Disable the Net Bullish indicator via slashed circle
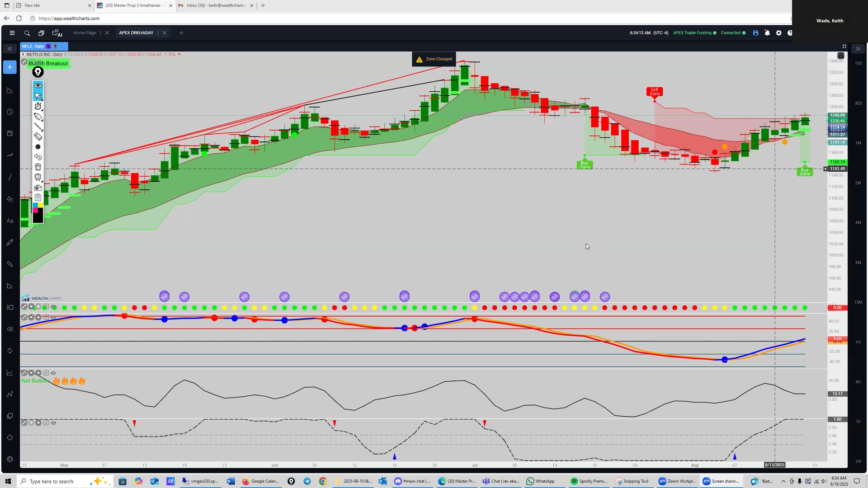Viewport: 868px width, 488px height. pos(24,373)
